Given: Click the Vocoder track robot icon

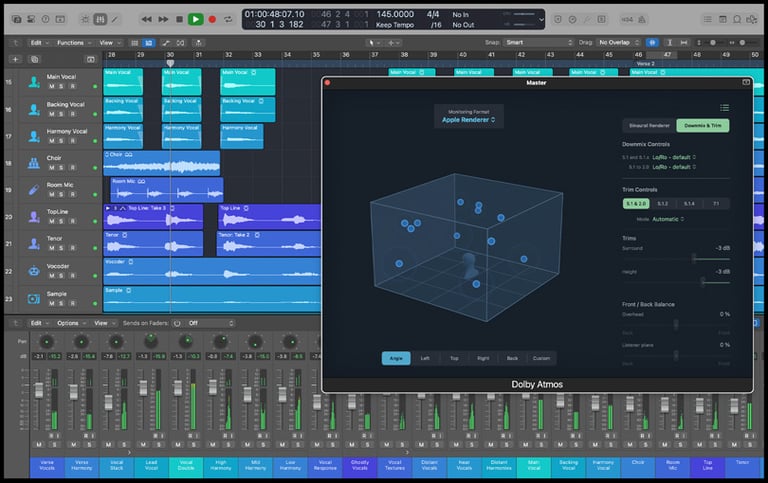Looking at the screenshot, I should pyautogui.click(x=33, y=271).
